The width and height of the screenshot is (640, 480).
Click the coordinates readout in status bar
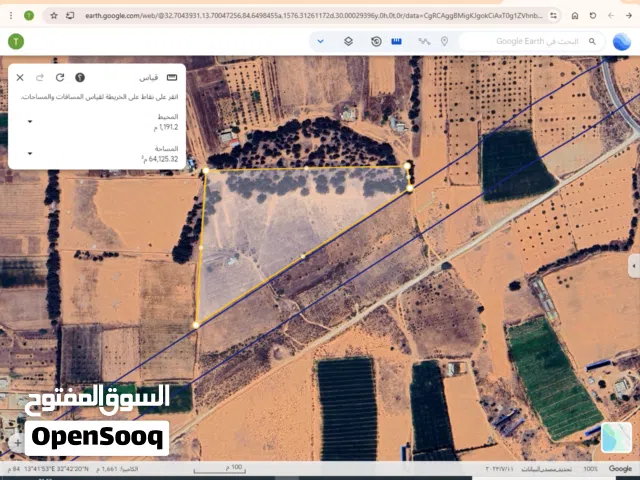pyautogui.click(x=56, y=469)
